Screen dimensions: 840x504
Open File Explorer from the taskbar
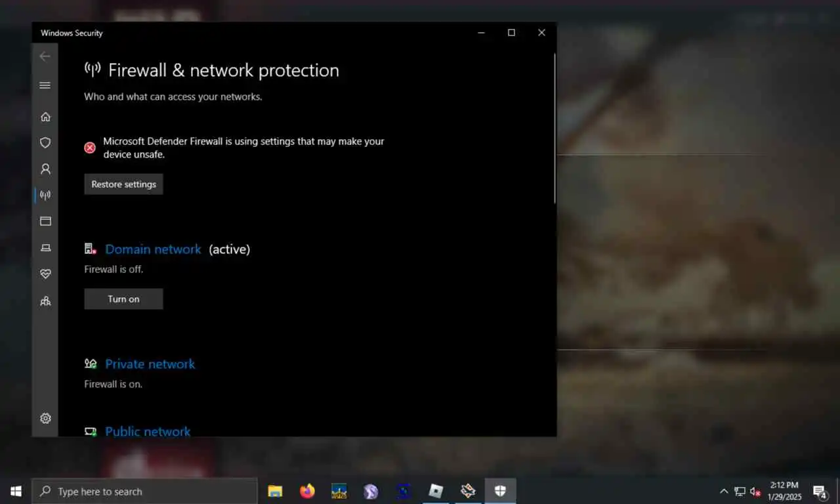[275, 491]
